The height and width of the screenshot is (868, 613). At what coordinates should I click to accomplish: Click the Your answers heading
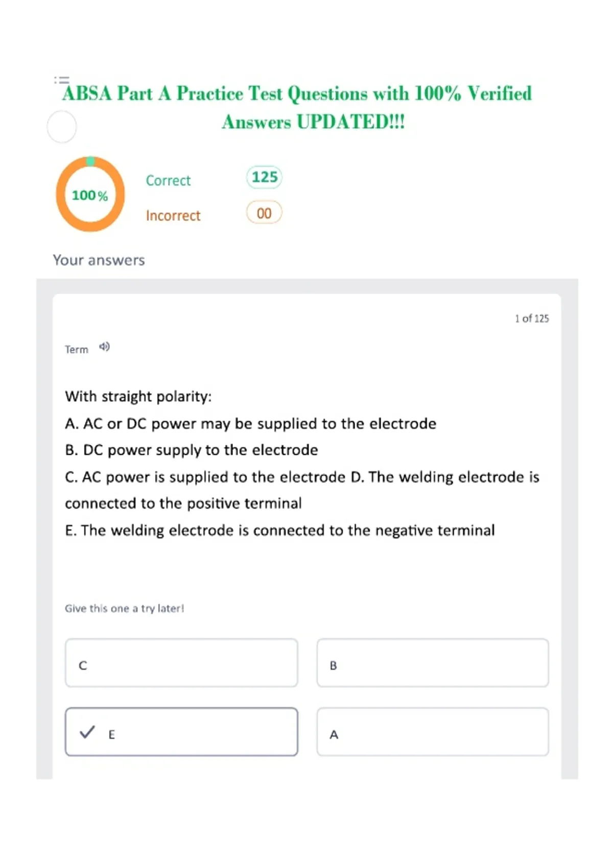[99, 260]
